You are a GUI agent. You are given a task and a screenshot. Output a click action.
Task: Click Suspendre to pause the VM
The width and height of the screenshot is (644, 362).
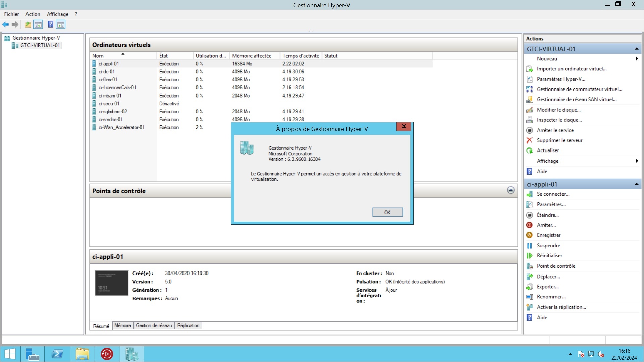[548, 245]
